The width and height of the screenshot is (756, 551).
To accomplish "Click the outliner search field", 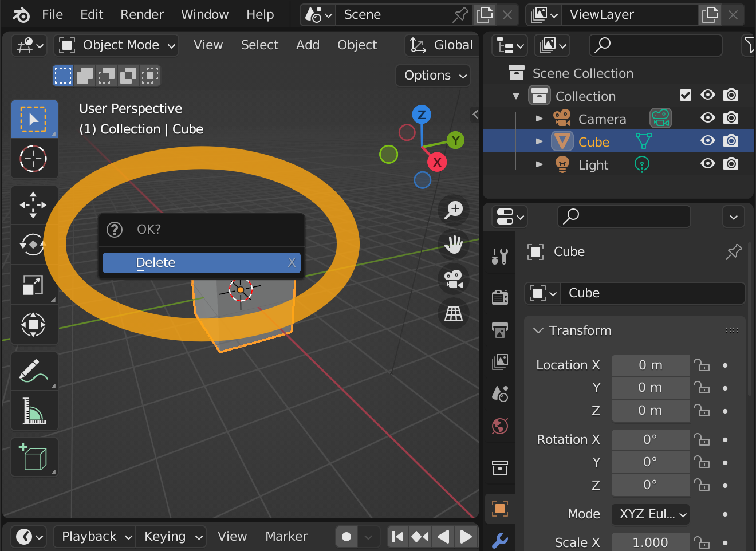I will click(x=655, y=45).
